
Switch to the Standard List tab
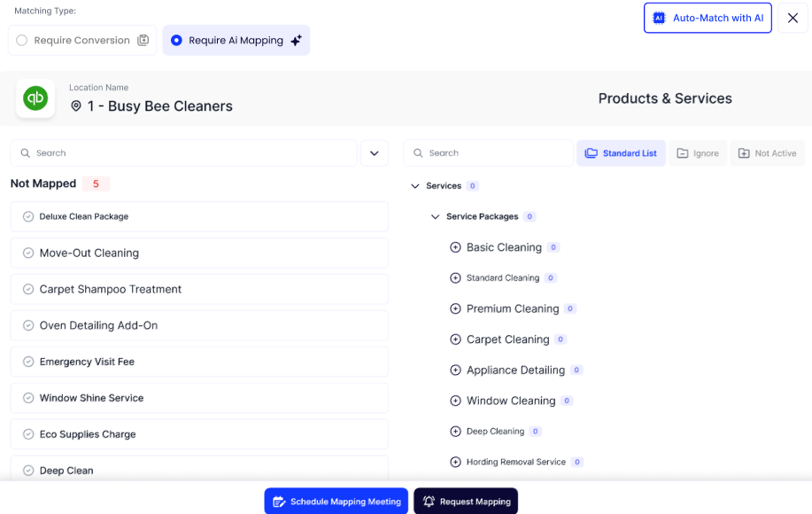pos(621,153)
